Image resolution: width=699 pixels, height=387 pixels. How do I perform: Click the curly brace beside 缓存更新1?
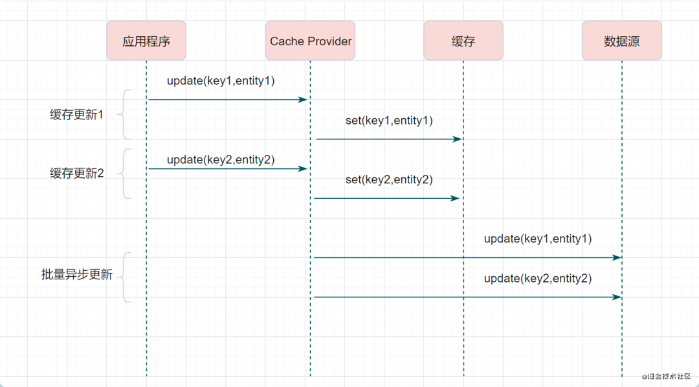click(124, 115)
